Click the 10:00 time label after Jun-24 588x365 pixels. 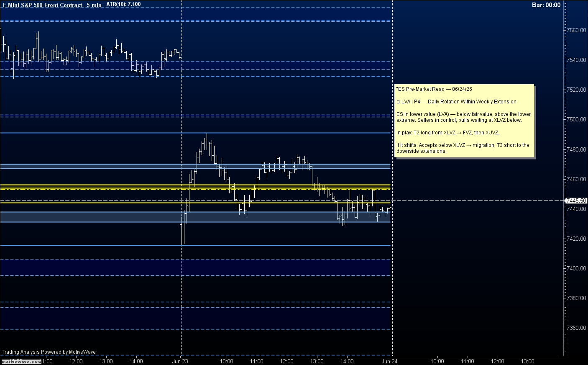point(437,361)
